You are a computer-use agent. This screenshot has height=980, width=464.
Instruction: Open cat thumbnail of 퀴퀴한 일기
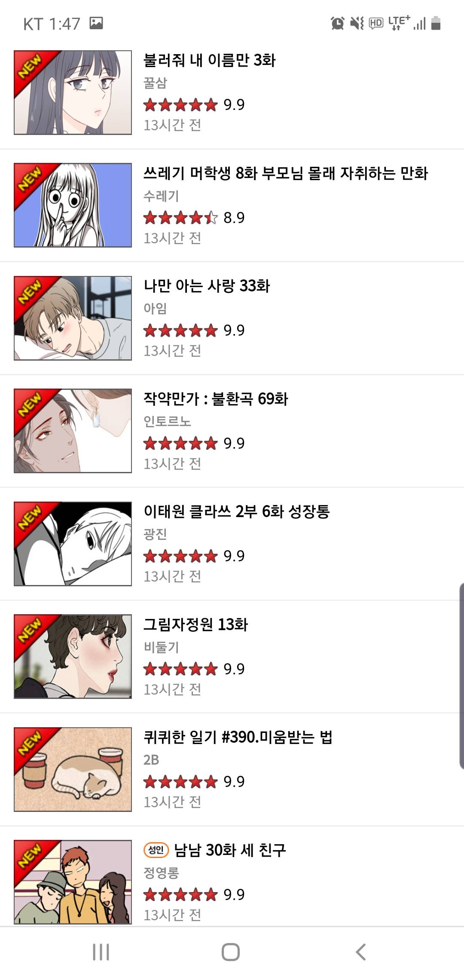[73, 769]
